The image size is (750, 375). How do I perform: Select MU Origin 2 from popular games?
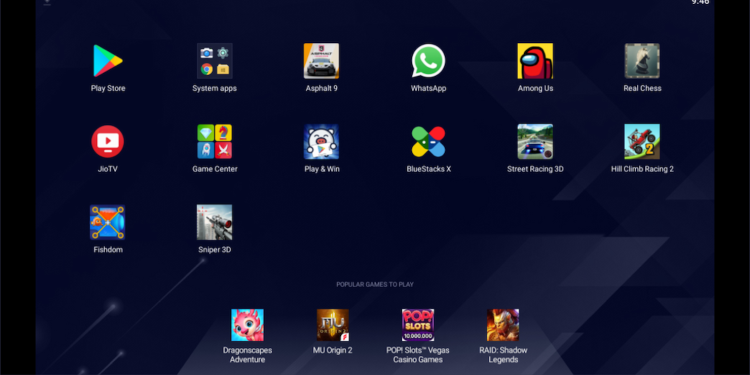(x=332, y=325)
